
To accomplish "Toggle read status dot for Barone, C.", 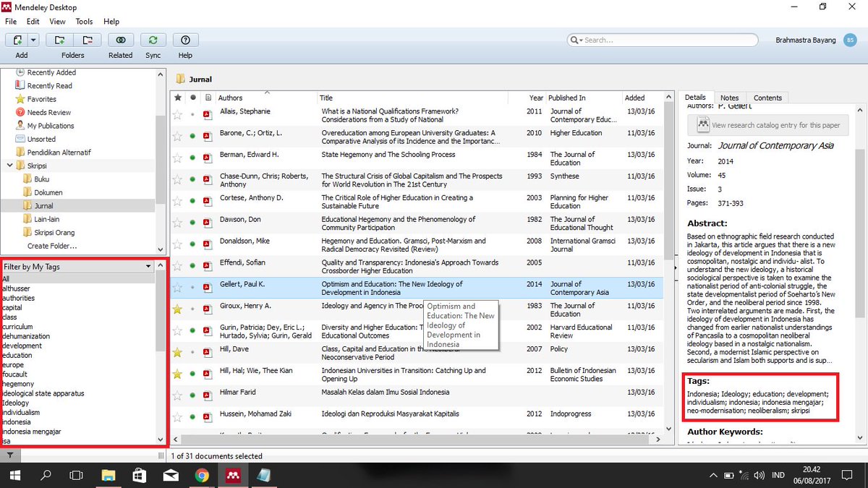I will [x=192, y=136].
